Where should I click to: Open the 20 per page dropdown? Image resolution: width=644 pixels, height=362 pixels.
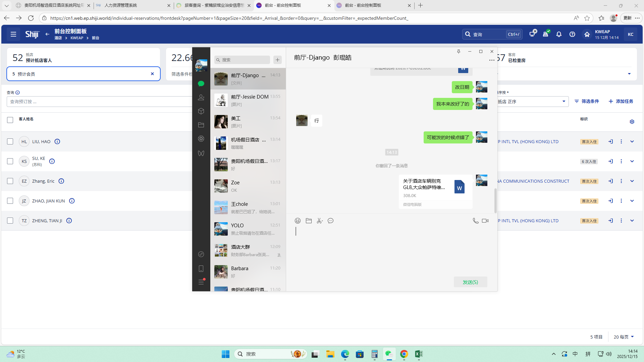(624, 337)
